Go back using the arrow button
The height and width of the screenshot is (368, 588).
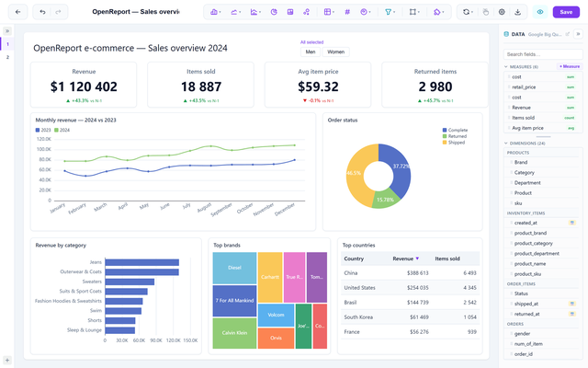click(x=17, y=12)
